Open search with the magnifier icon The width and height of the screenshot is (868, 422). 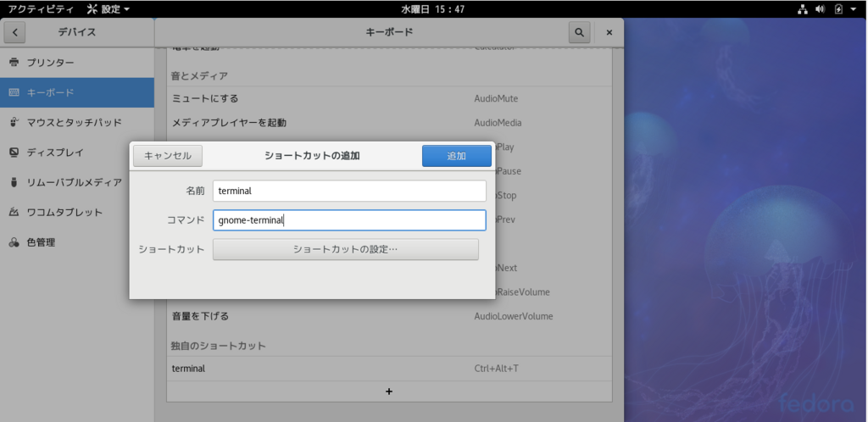coord(579,33)
